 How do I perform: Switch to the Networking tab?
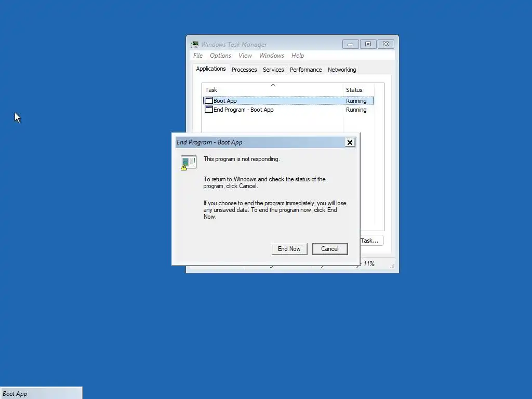tap(342, 70)
